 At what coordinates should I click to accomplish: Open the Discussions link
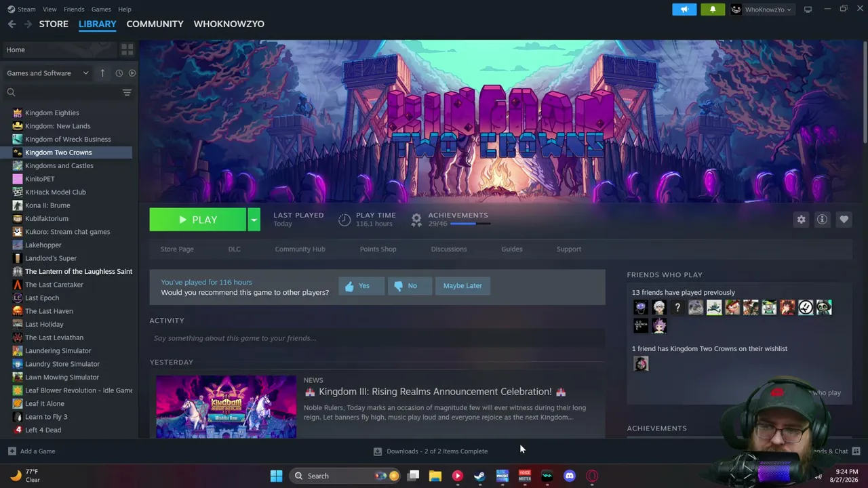[x=449, y=249]
